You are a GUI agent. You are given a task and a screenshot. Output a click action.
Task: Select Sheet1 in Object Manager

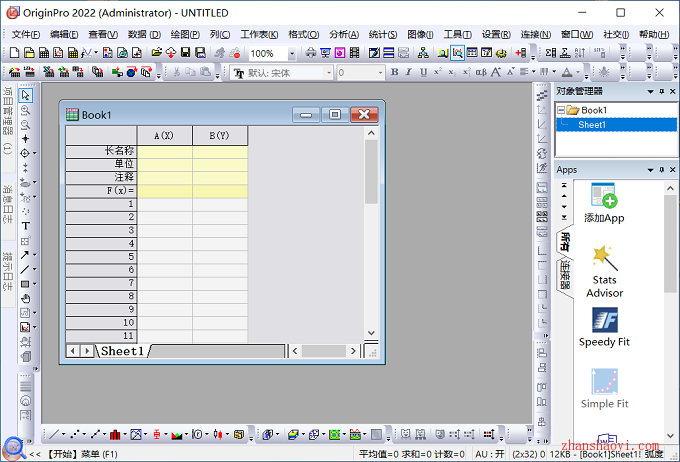tap(592, 125)
